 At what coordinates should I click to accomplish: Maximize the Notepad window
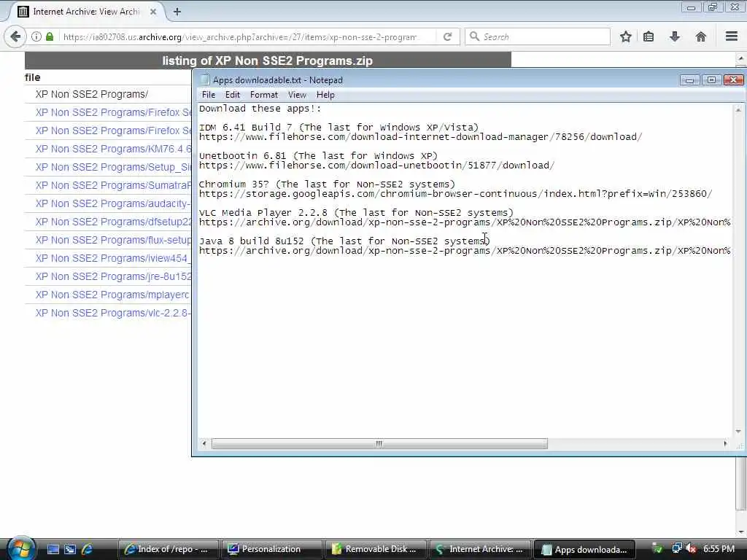(x=711, y=80)
